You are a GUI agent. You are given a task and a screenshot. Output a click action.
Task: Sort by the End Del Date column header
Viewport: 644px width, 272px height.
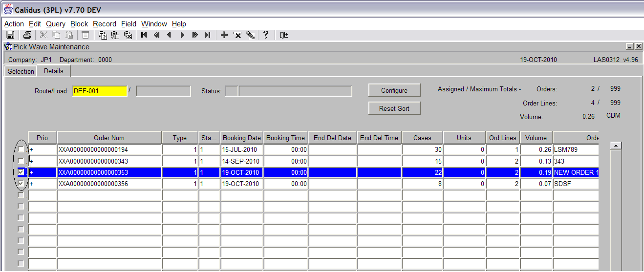tap(332, 138)
